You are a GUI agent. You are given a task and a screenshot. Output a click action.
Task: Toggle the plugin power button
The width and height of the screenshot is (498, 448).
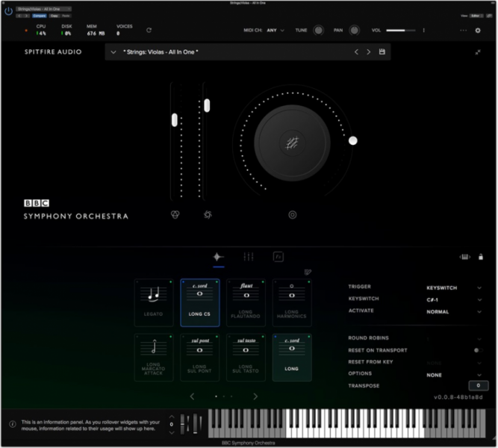click(8, 11)
